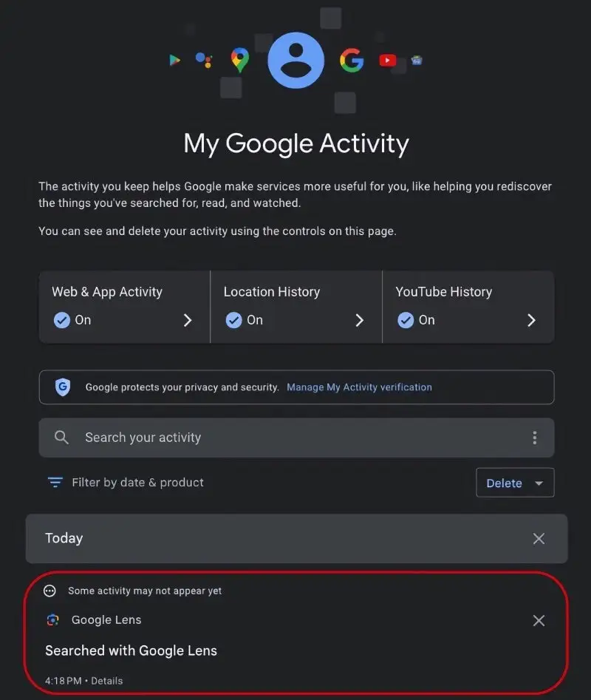Expand the Web & App Activity card
Screen dimensions: 591x700
[x=188, y=321]
